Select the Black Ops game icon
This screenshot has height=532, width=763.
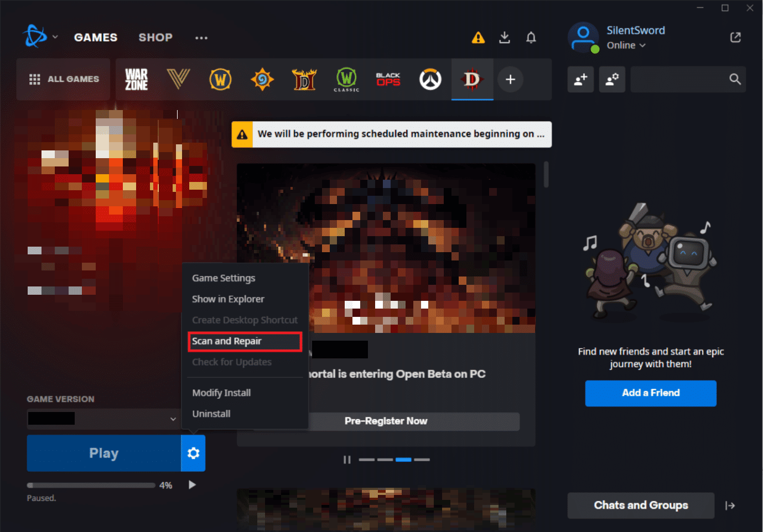point(388,80)
